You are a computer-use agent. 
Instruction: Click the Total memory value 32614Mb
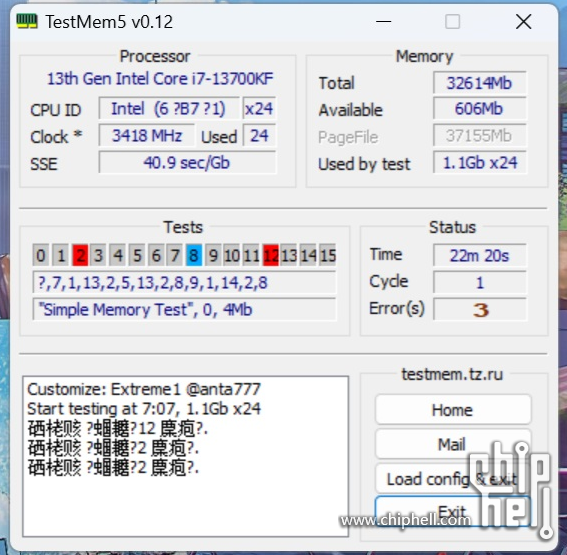479,83
